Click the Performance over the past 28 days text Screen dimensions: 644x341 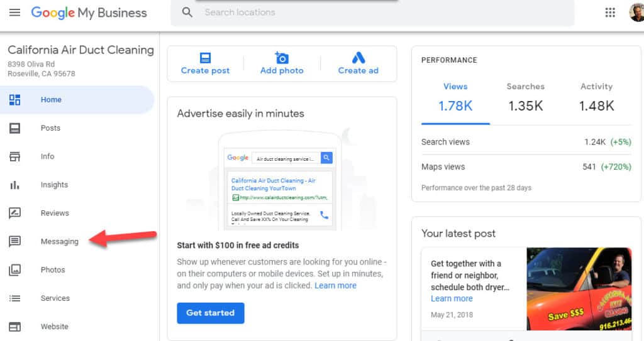(477, 188)
